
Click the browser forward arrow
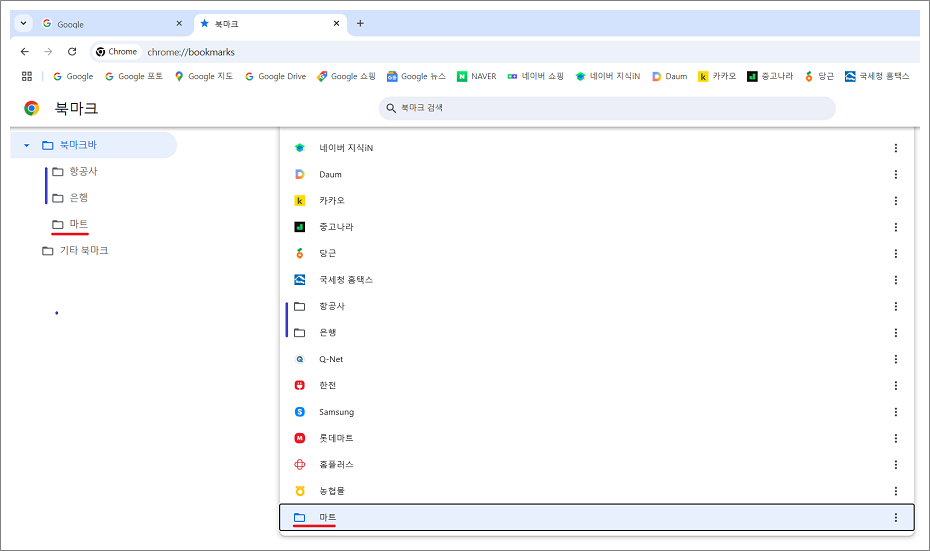[x=48, y=52]
